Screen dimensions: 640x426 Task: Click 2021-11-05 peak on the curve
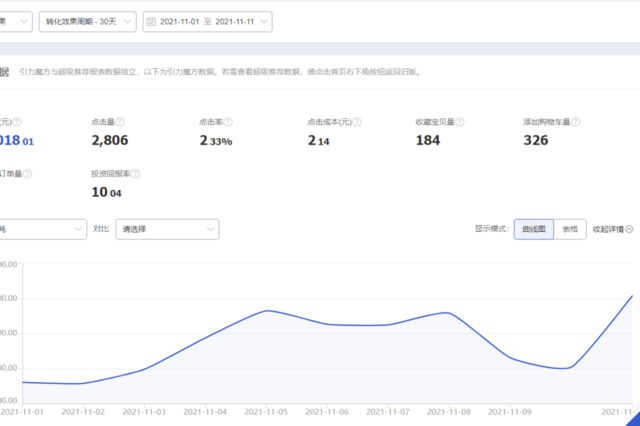coord(267,311)
